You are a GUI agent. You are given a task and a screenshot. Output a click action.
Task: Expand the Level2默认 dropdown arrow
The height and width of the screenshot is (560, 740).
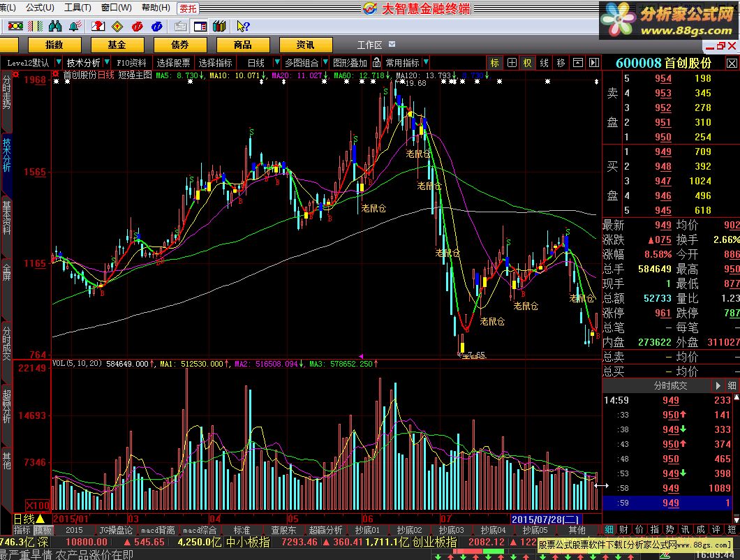59,62
